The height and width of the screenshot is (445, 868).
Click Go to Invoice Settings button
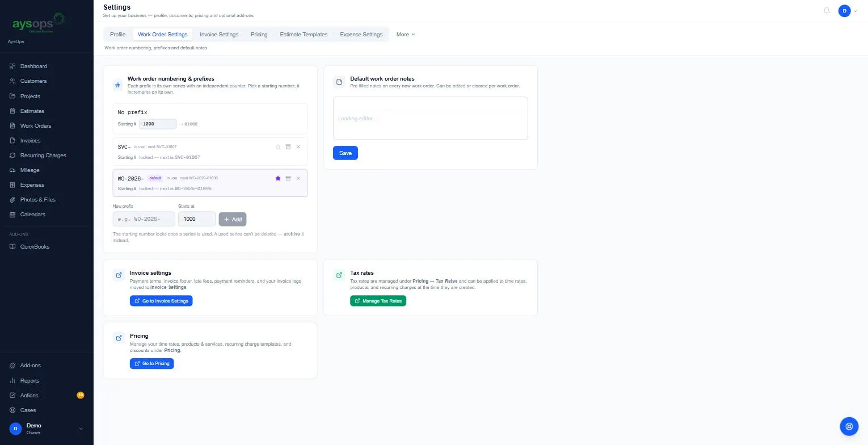161,301
